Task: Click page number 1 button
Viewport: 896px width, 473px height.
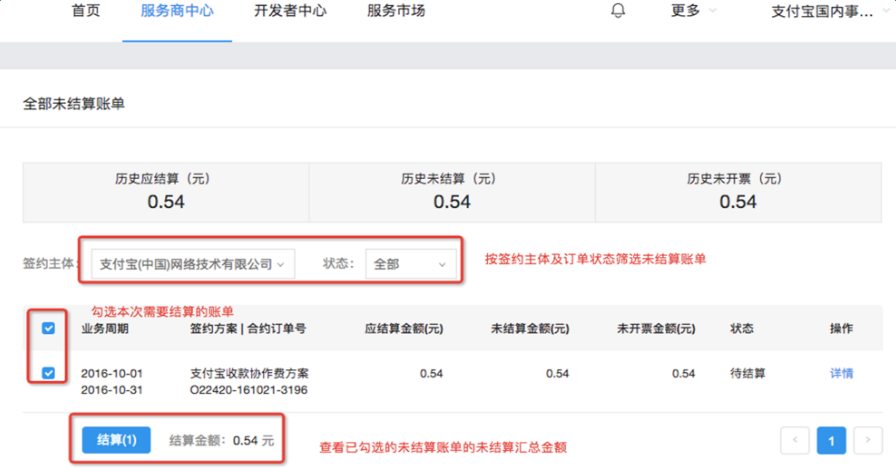Action: point(832,439)
